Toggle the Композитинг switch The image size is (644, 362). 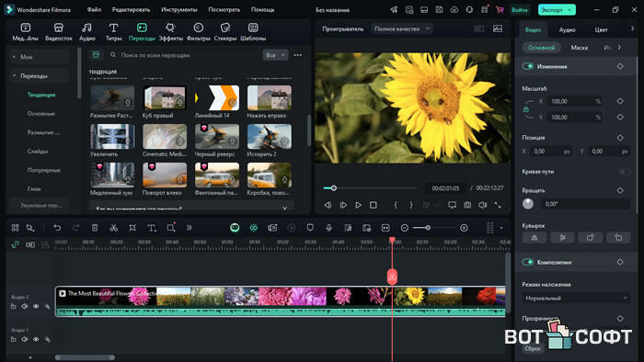point(528,262)
